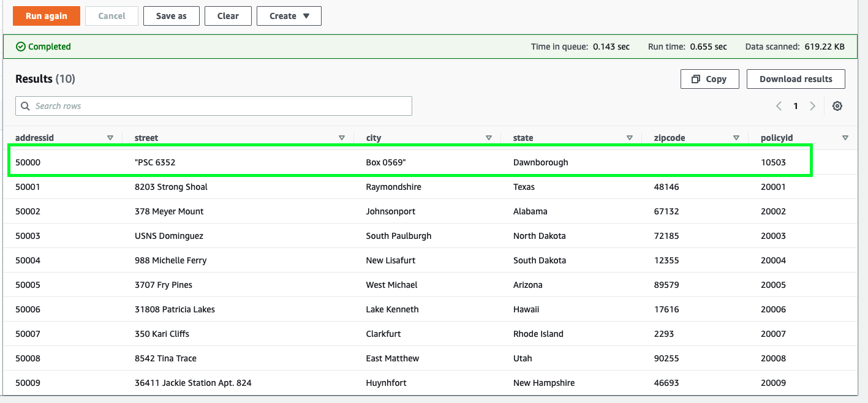Sort by the state column arrow
868x403 pixels.
pyautogui.click(x=630, y=138)
